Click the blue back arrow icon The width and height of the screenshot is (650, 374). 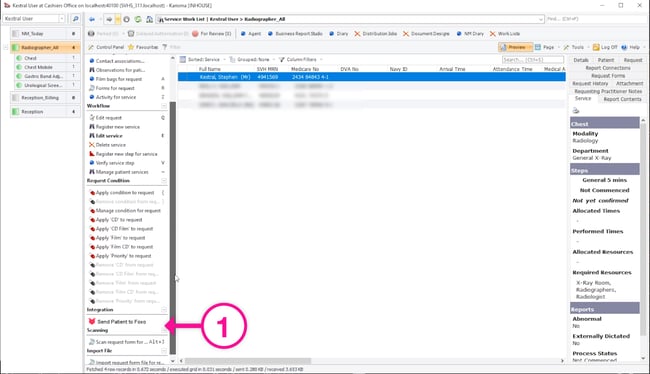point(92,19)
